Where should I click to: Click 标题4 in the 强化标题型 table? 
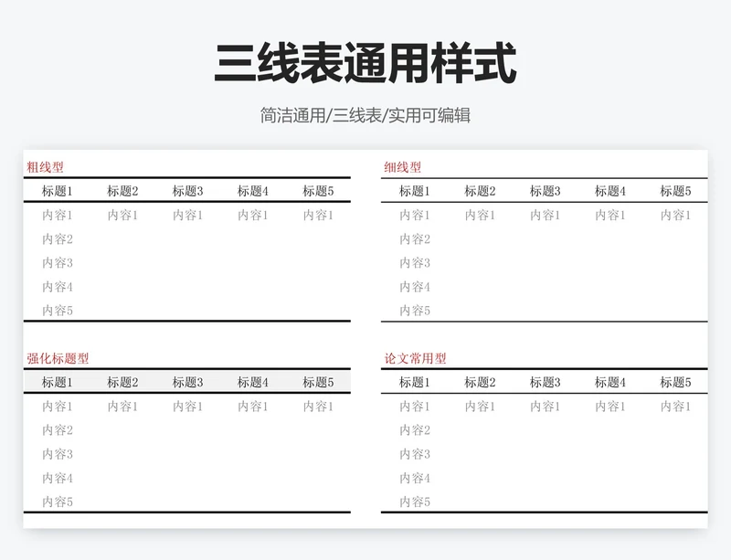pos(253,383)
